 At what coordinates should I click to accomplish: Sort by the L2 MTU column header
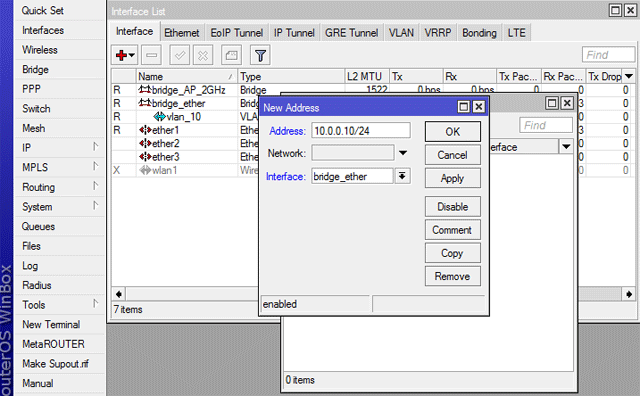(367, 76)
